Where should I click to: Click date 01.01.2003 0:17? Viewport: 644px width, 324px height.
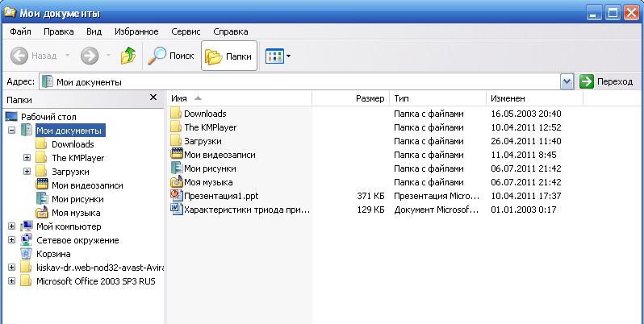click(524, 210)
